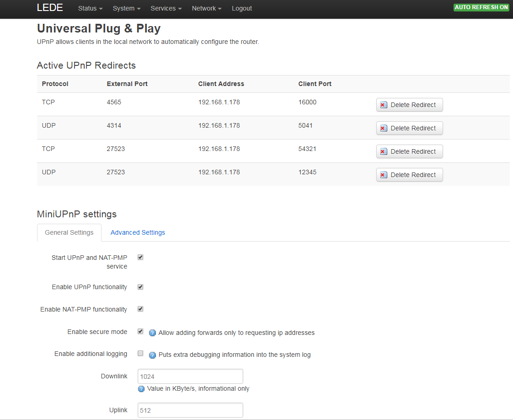Click the help icon beside additional logging
Screen dimensions: 513x420
pos(152,355)
